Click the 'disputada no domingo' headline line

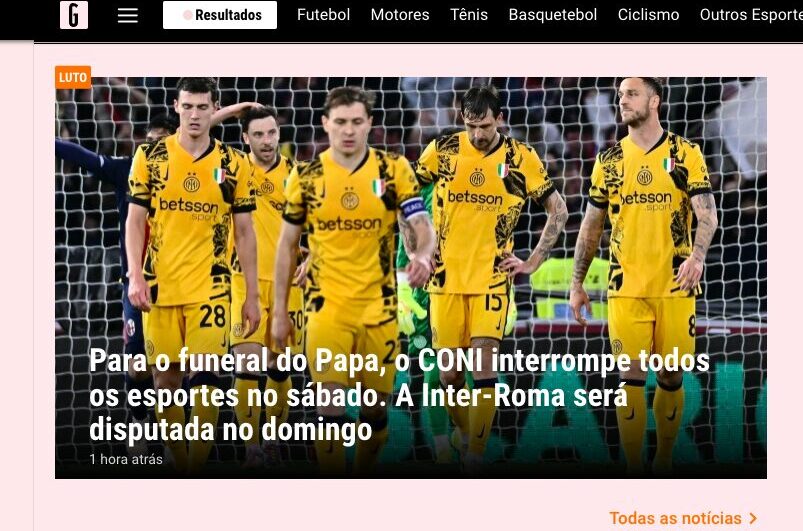click(230, 429)
